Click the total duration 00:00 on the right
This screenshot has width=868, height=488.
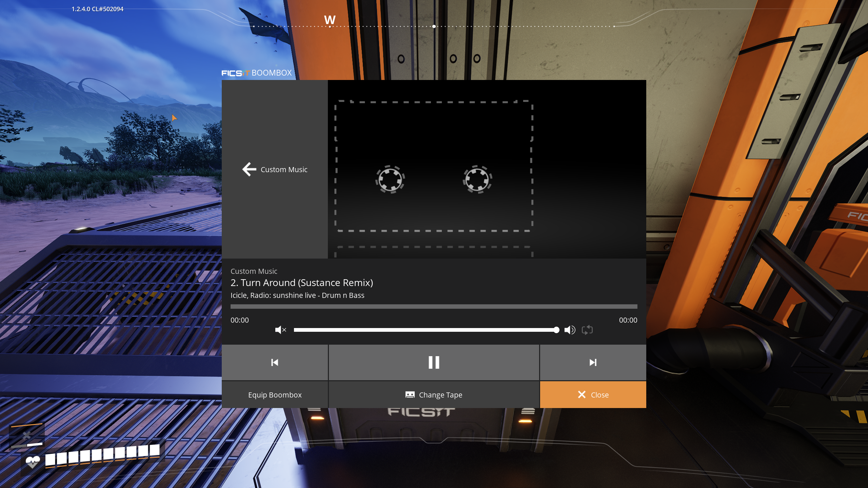(628, 320)
